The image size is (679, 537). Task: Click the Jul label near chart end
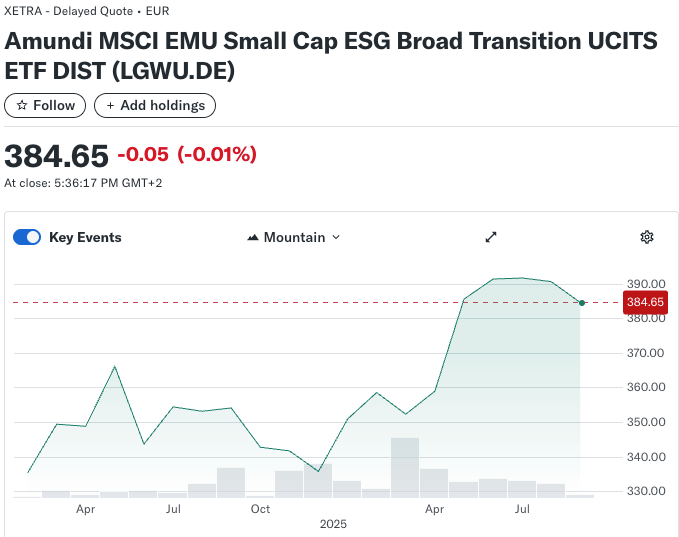pos(522,509)
